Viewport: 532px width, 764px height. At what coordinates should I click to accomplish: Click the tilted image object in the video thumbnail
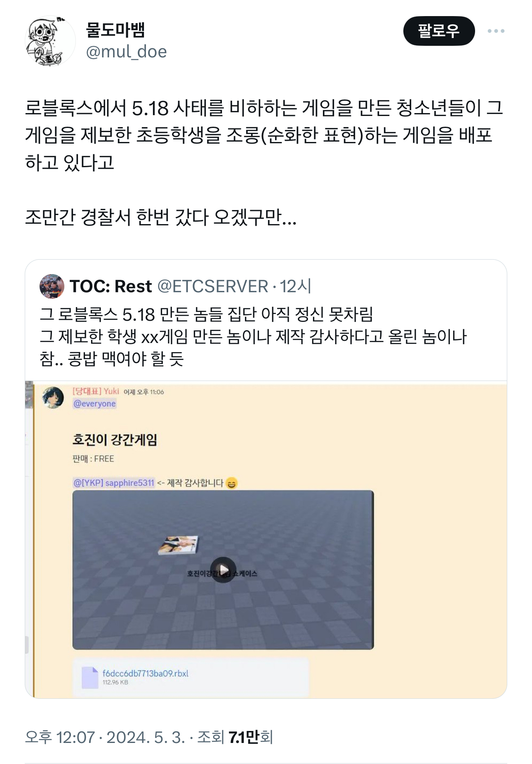pos(179,545)
